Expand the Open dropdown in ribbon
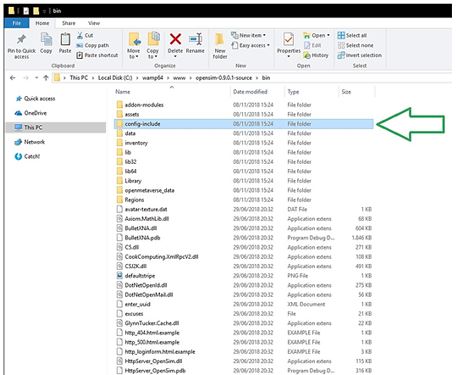 (x=317, y=35)
